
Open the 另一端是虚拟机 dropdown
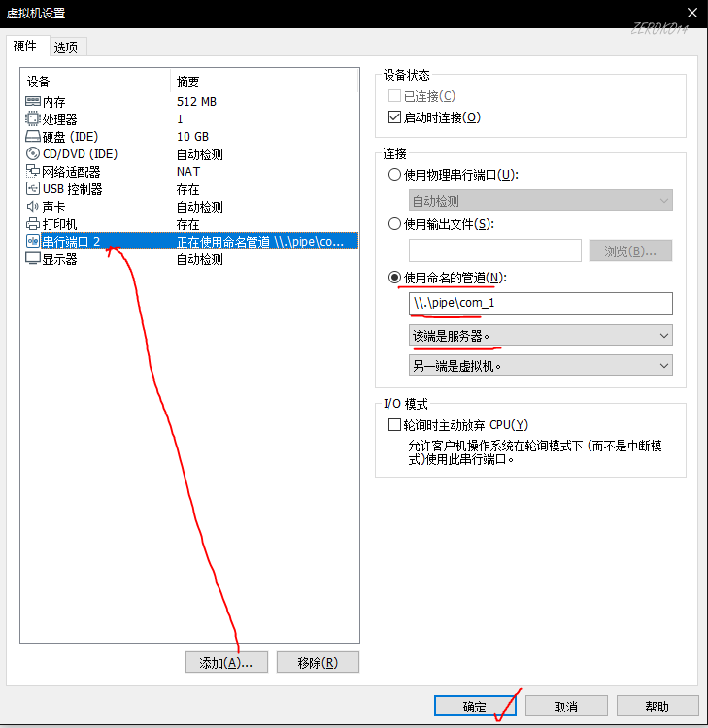click(x=541, y=365)
